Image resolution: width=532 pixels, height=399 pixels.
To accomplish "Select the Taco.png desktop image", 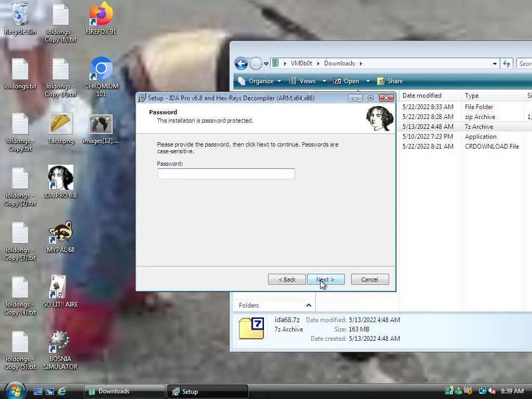I will [x=60, y=128].
